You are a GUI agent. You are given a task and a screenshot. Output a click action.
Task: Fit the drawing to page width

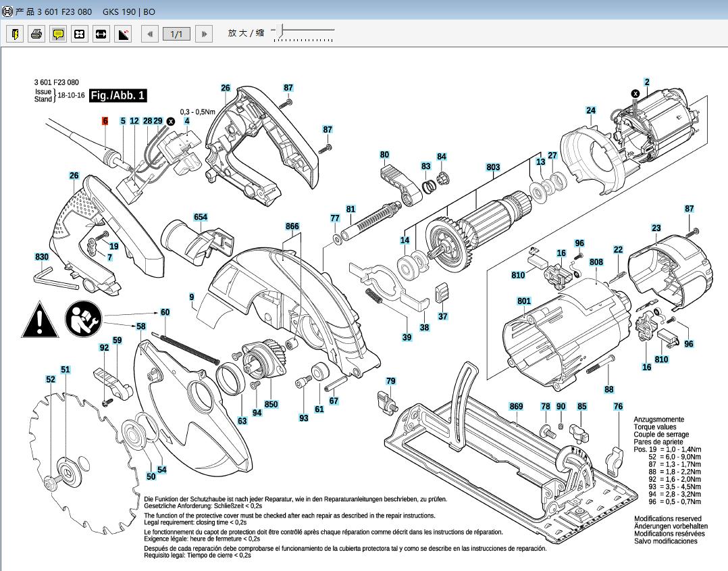pyautogui.click(x=101, y=34)
